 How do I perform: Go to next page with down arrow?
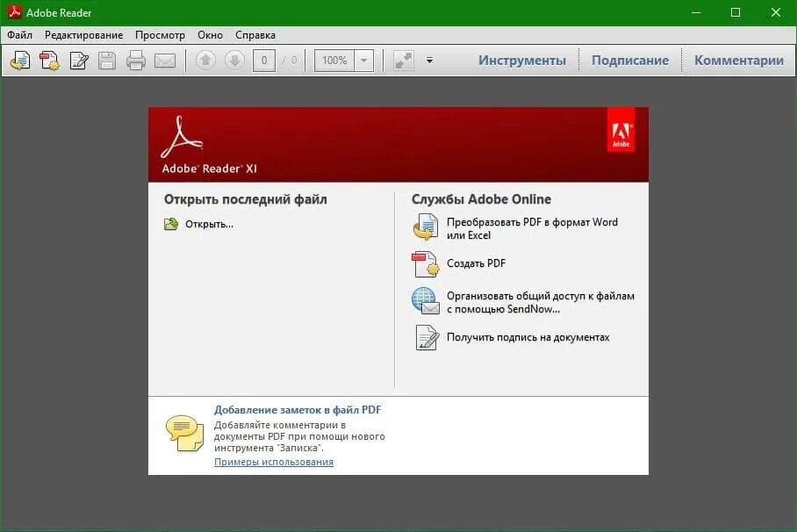[234, 61]
